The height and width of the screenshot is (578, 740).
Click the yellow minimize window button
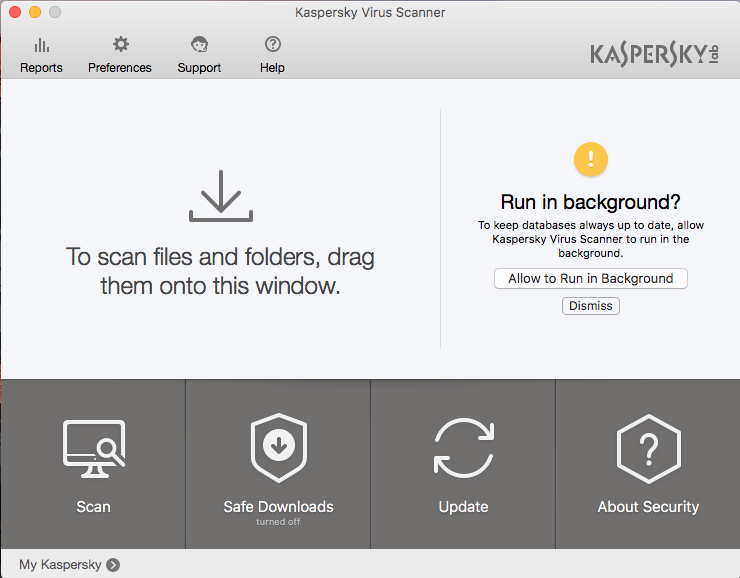[x=35, y=12]
